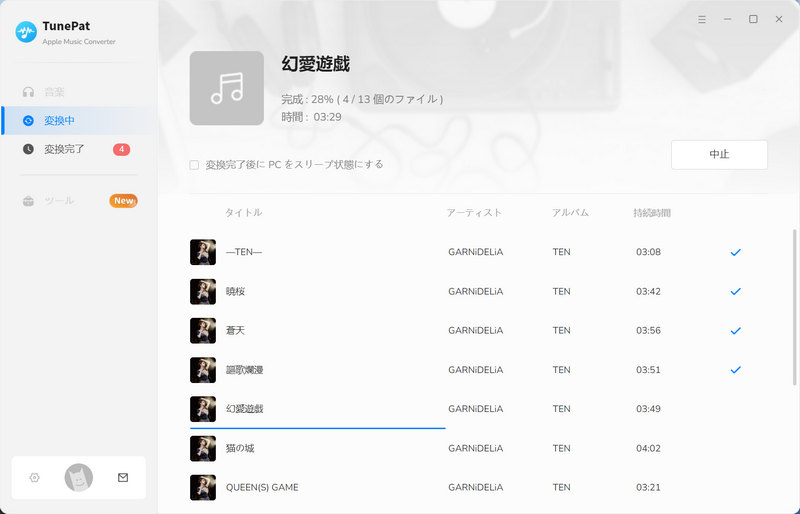This screenshot has height=514, width=800.
Task: Open the 変換完了 history section
Action: (x=77, y=149)
